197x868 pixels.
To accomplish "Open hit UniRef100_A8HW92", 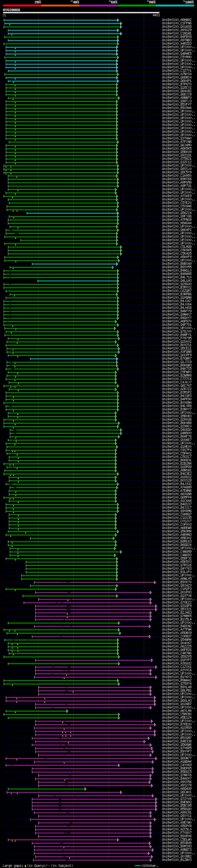I will pyautogui.click(x=176, y=20).
